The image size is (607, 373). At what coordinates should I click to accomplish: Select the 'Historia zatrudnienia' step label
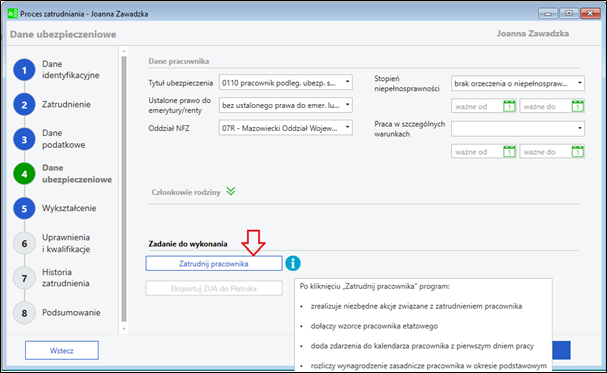pyautogui.click(x=65, y=278)
